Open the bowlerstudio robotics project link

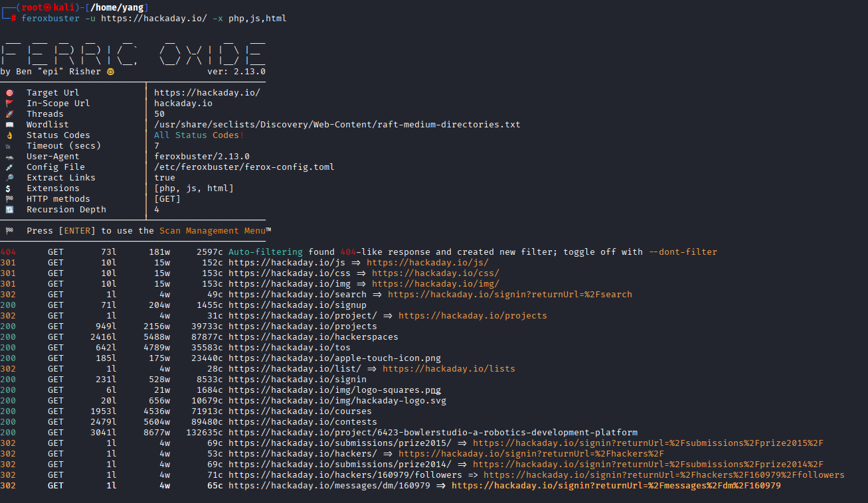(x=432, y=433)
